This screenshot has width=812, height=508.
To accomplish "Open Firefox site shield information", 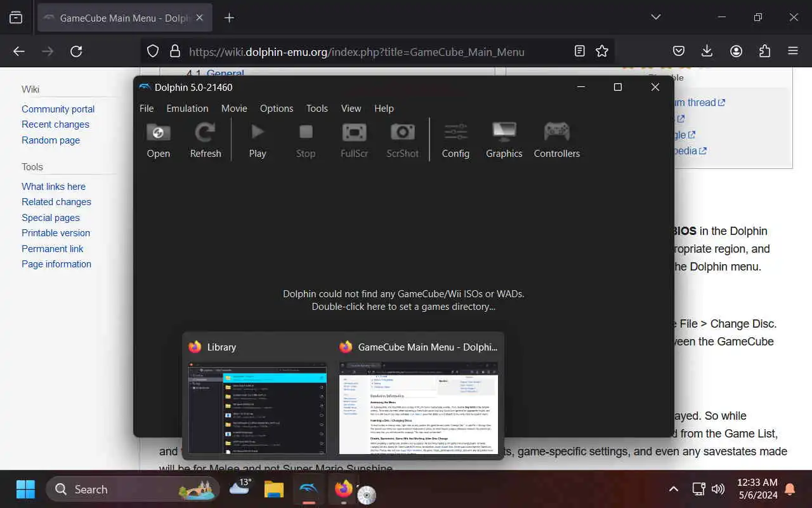I will [153, 51].
